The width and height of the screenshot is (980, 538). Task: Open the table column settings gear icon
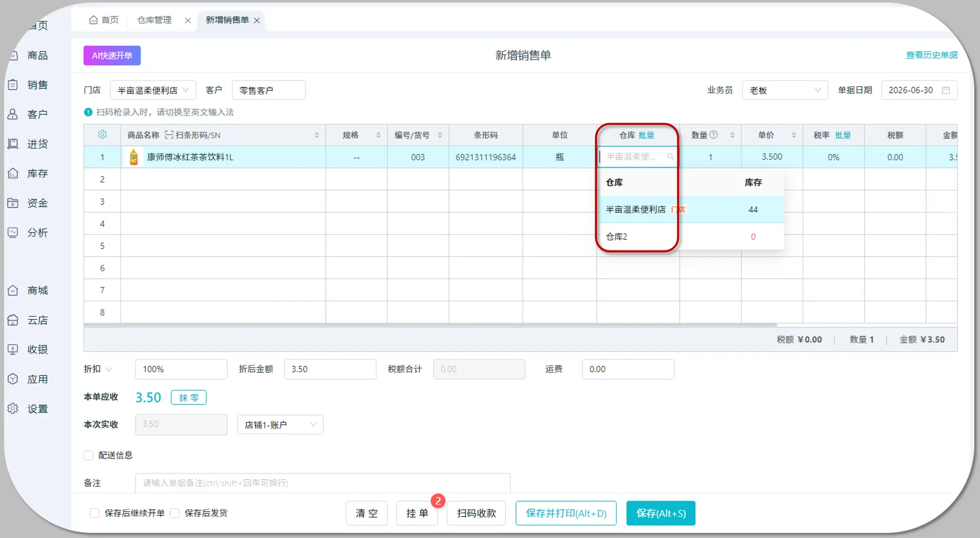[102, 134]
